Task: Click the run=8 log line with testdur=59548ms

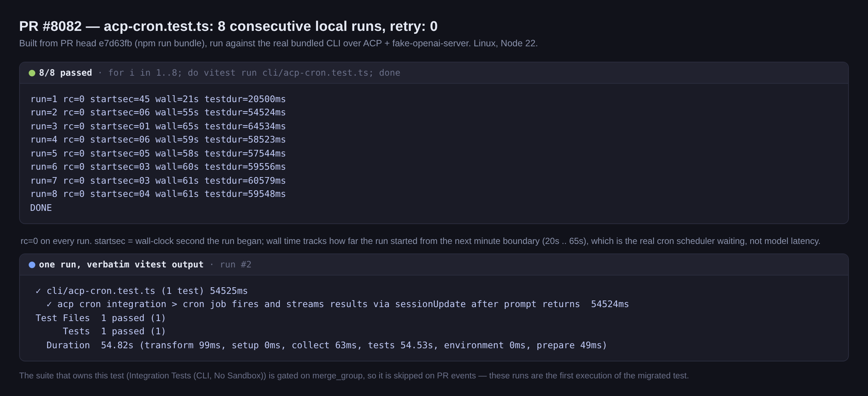Action: click(x=158, y=194)
